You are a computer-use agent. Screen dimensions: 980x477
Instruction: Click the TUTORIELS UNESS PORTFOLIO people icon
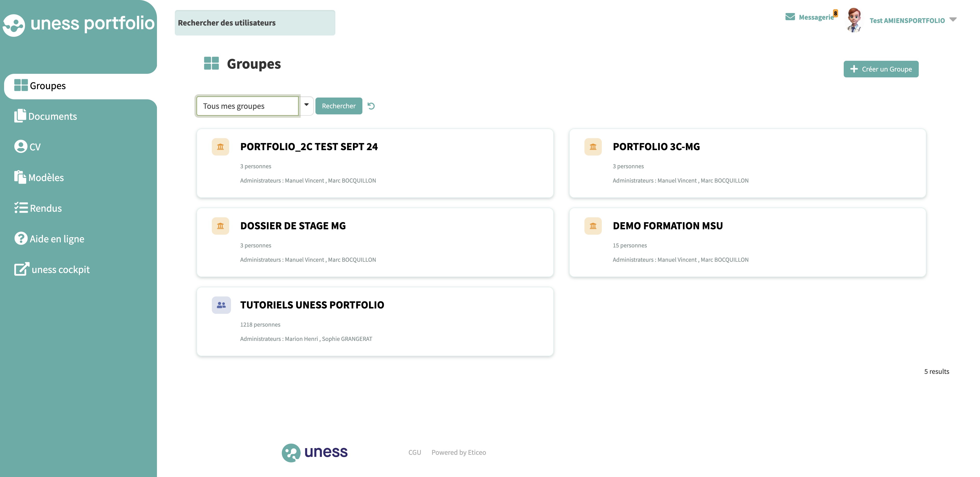(221, 305)
